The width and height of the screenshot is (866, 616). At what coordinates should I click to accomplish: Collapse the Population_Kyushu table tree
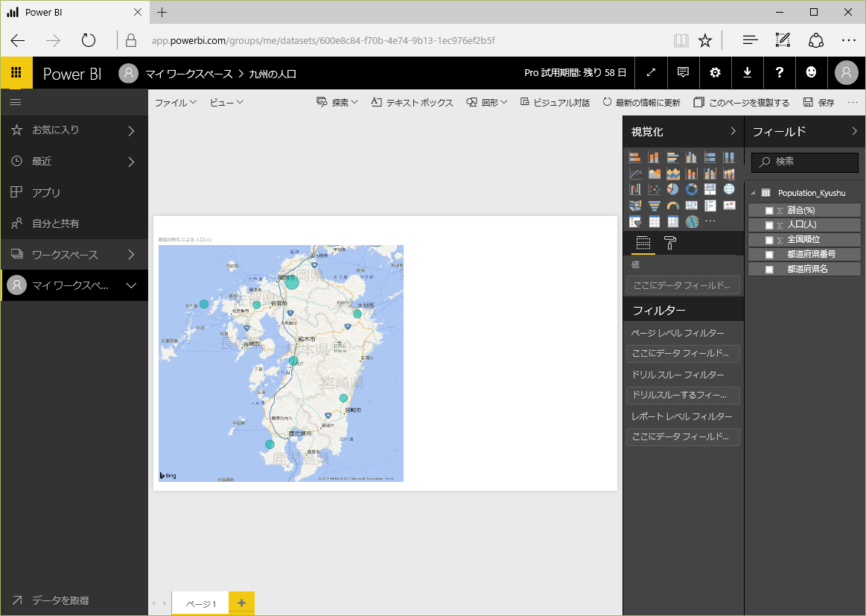click(x=753, y=193)
